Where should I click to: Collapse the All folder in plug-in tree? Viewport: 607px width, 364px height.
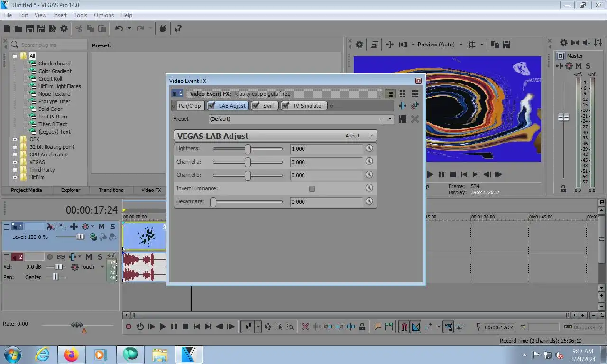(x=15, y=56)
